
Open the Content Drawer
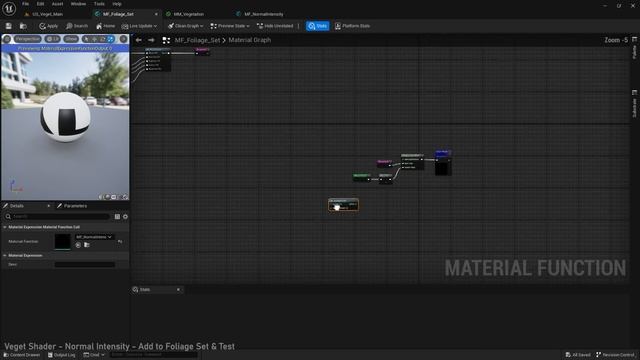point(22,355)
